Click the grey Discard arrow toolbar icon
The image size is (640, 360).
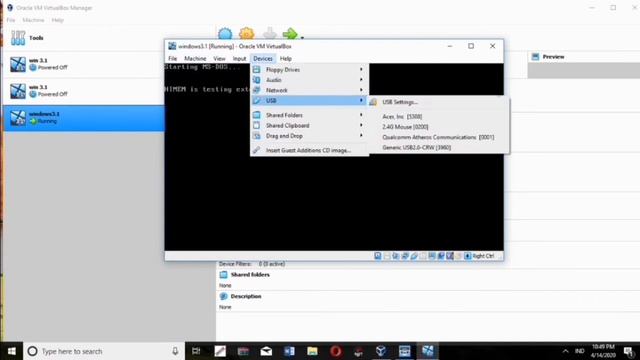269,33
